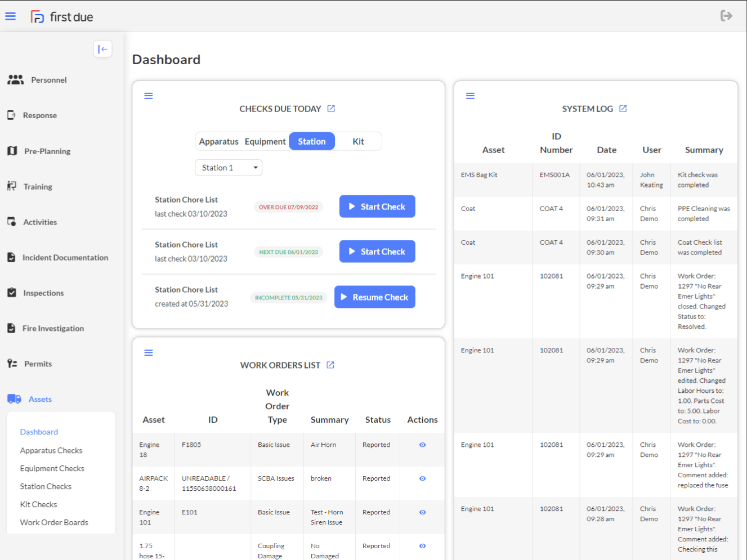747x560 pixels.
Task: Click the Activities sidebar icon
Action: tap(11, 222)
